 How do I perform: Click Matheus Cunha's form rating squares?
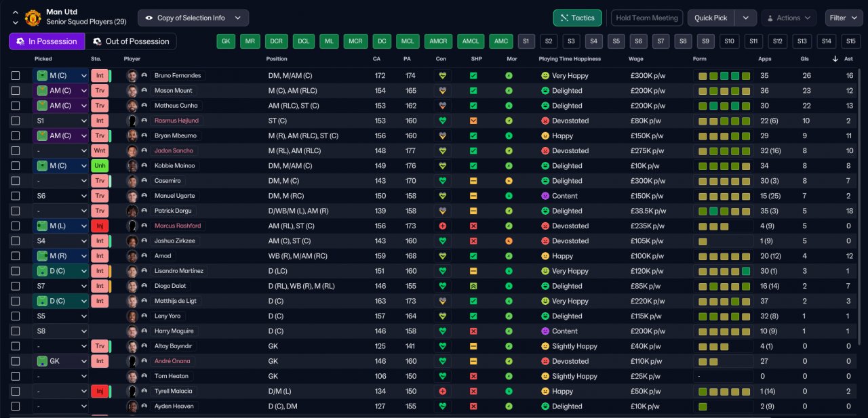[x=724, y=106]
